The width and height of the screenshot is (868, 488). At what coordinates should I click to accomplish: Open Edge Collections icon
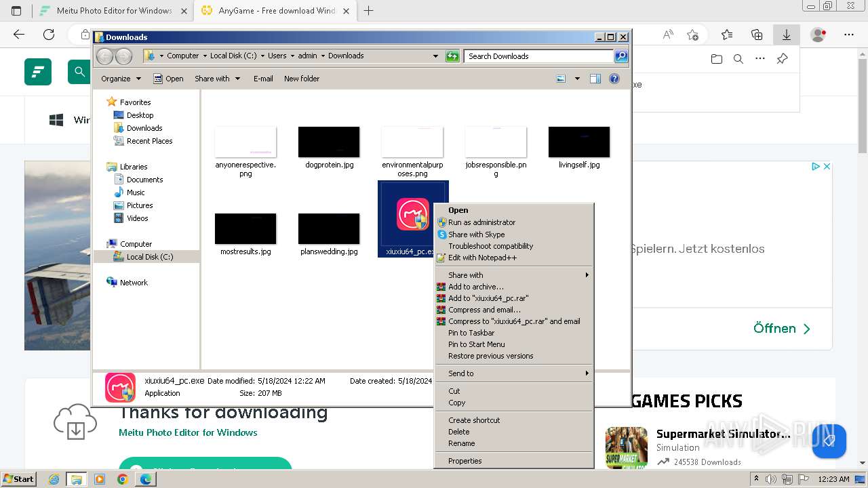(757, 35)
